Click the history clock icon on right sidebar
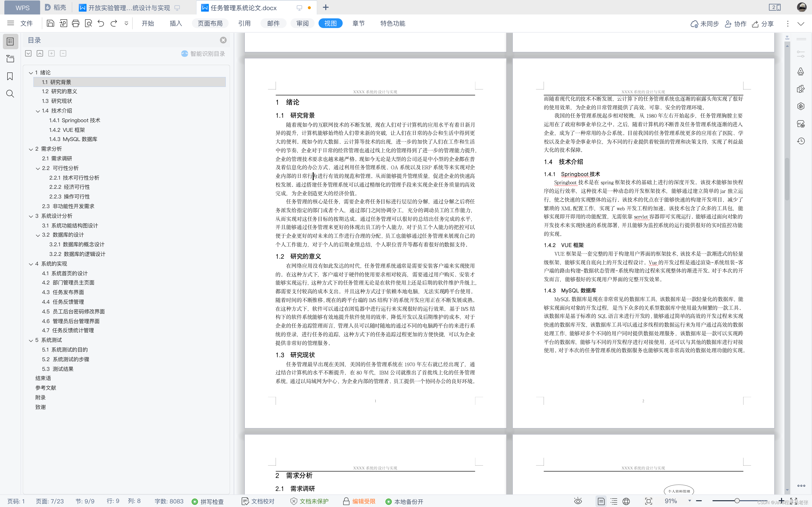This screenshot has width=812, height=507. (801, 141)
